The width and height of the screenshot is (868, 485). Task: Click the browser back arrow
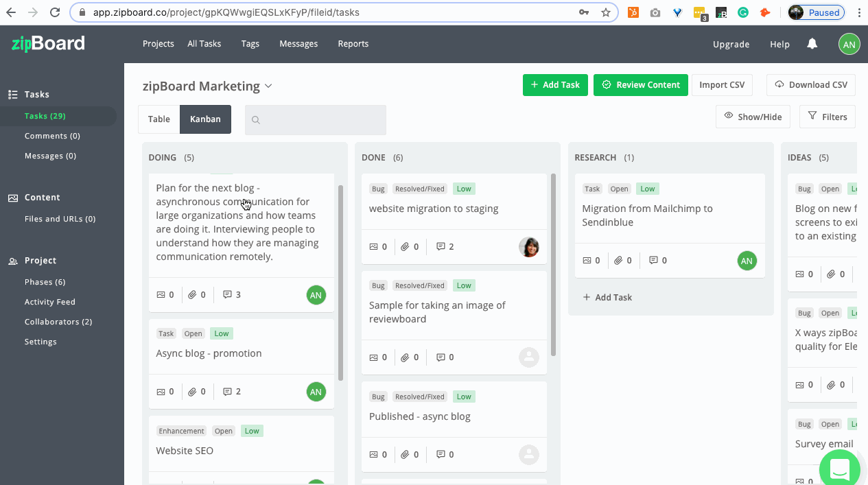(x=10, y=12)
